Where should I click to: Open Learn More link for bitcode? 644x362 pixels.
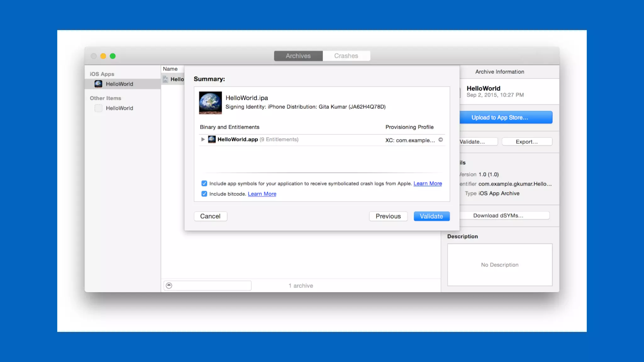click(262, 194)
